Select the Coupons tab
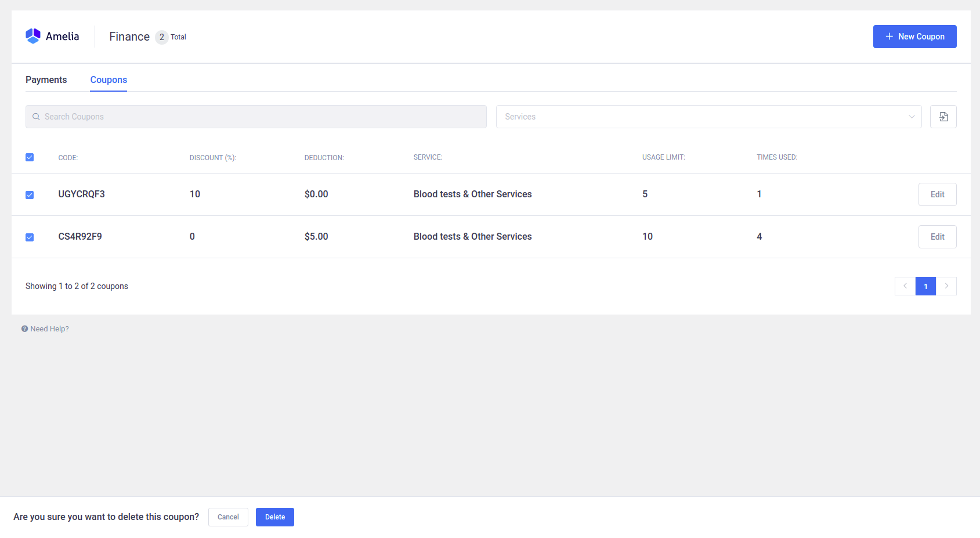 click(x=108, y=80)
